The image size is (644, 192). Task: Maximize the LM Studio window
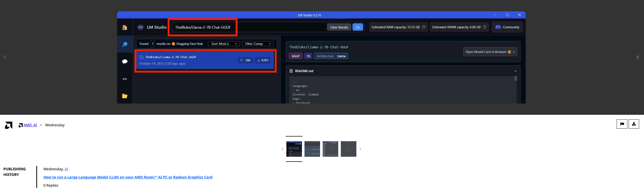tap(507, 15)
